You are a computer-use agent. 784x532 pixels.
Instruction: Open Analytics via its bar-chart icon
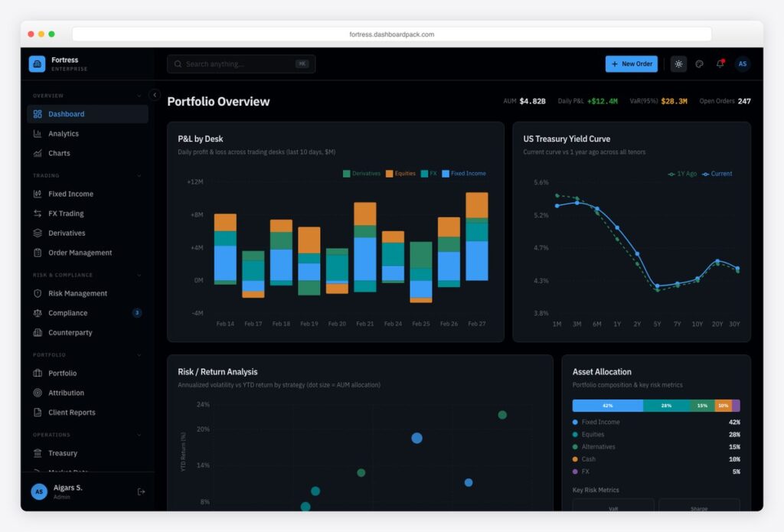tap(38, 133)
